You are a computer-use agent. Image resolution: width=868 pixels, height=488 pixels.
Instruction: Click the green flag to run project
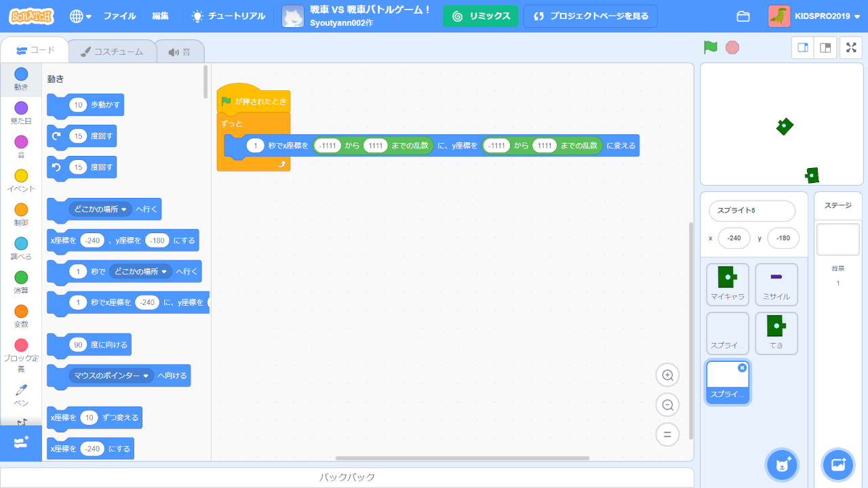coord(710,47)
